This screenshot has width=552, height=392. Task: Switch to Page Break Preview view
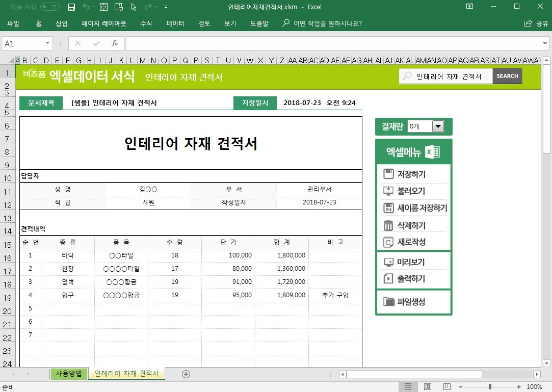tap(447, 387)
